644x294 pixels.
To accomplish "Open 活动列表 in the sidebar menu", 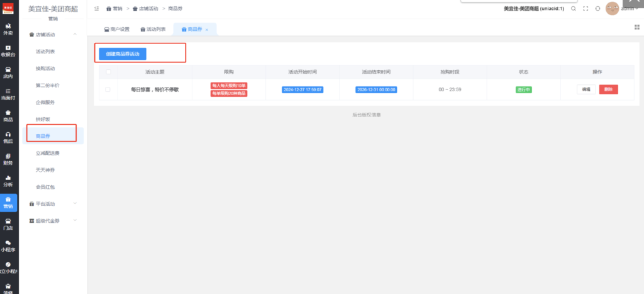I will pos(45,52).
